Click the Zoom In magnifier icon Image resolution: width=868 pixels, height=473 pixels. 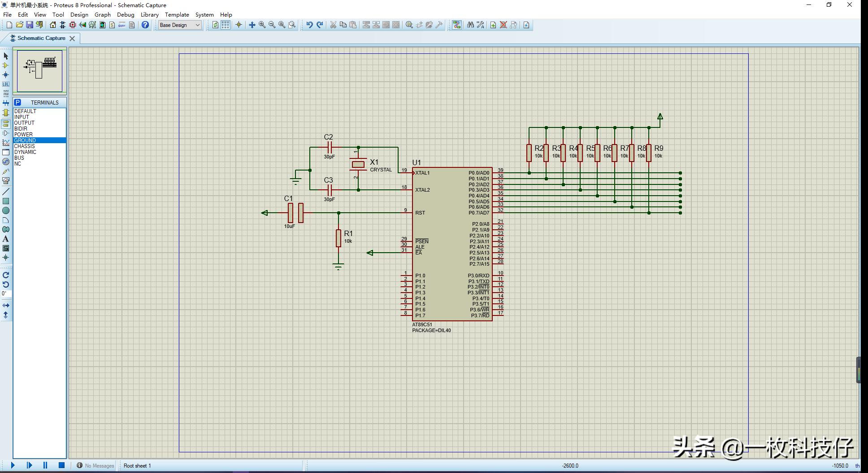tap(262, 25)
